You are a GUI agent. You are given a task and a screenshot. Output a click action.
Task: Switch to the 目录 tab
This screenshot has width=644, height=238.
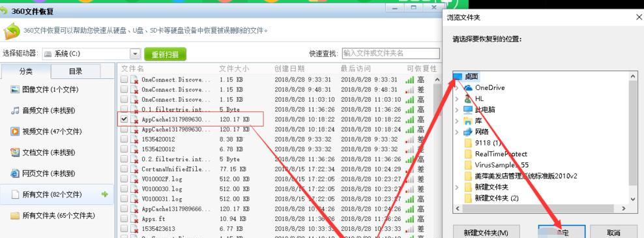point(76,71)
